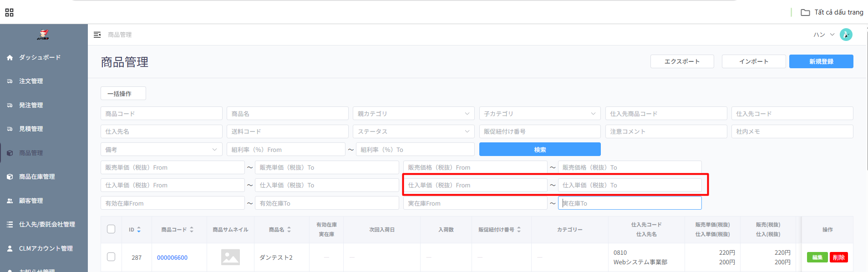The width and height of the screenshot is (868, 272).
Task: Collapse the sidebar using the hamburger icon
Action: (x=97, y=35)
